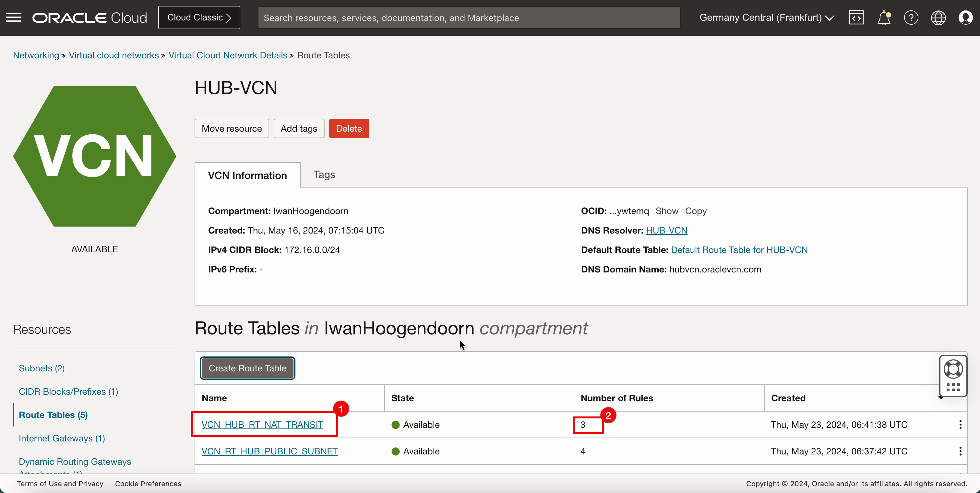The height and width of the screenshot is (493, 980).
Task: Click the Subnets (2) resource link
Action: 42,368
